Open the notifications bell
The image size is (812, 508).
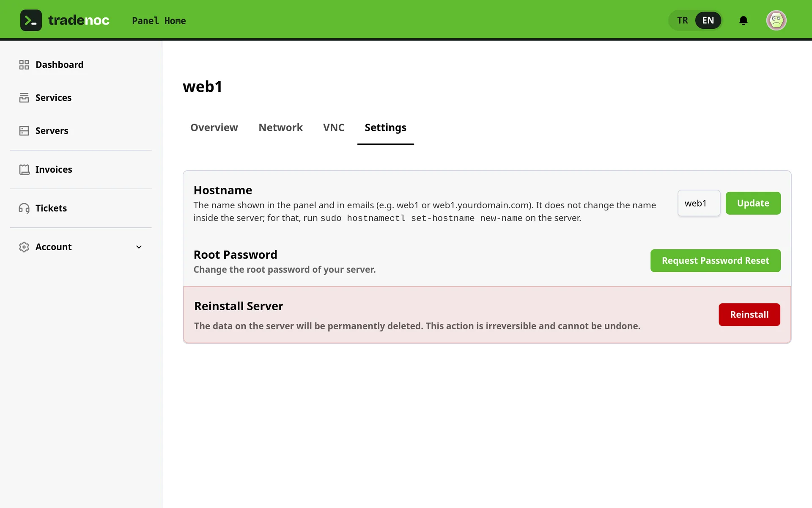(743, 20)
